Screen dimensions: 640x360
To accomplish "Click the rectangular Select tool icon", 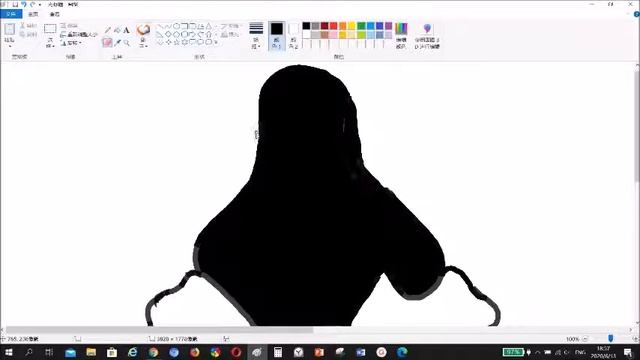I will (50, 29).
